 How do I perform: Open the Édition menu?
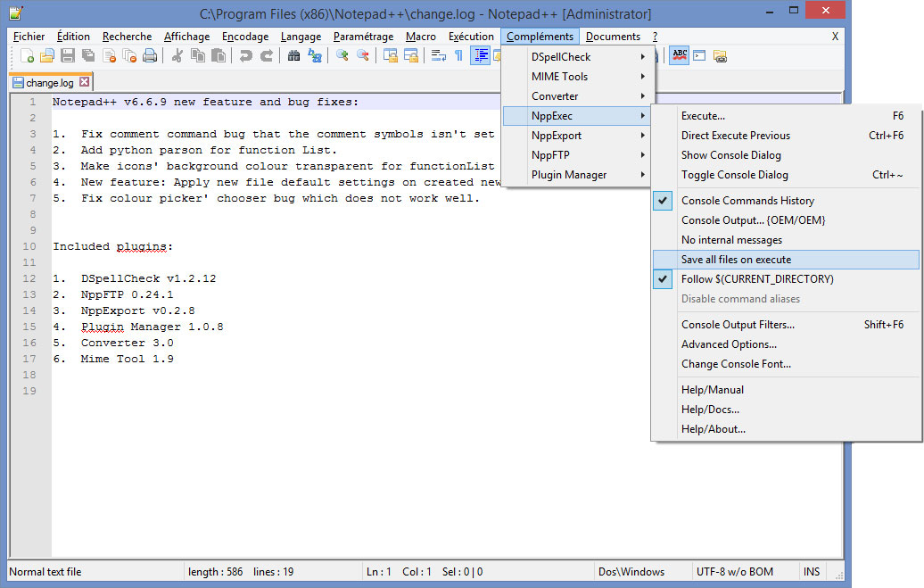[74, 37]
